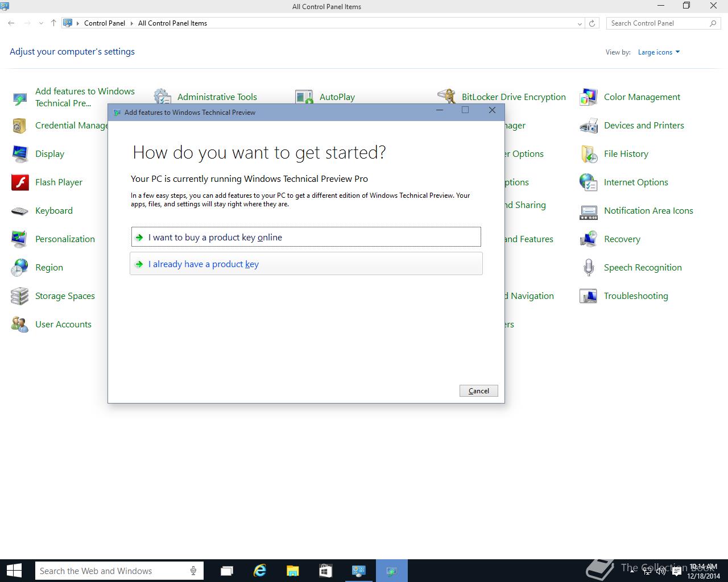
Task: Launch Internet Explorer from the taskbar
Action: coord(260,571)
